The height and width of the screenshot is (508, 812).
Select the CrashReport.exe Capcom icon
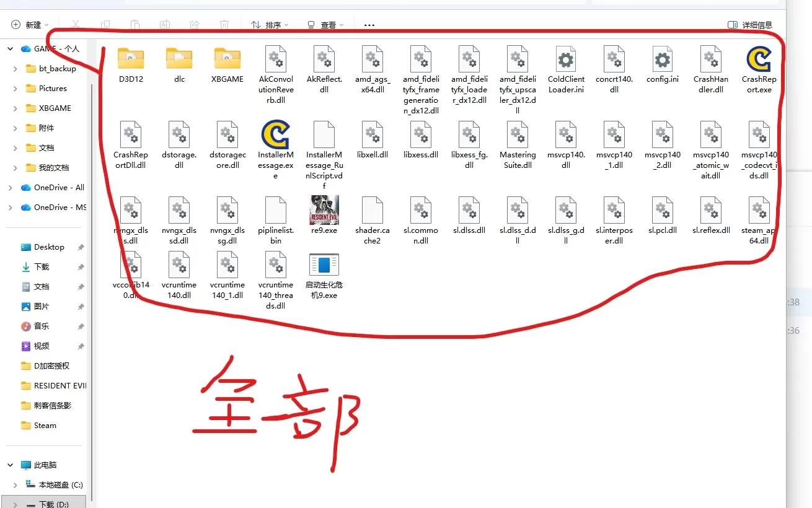(759, 59)
